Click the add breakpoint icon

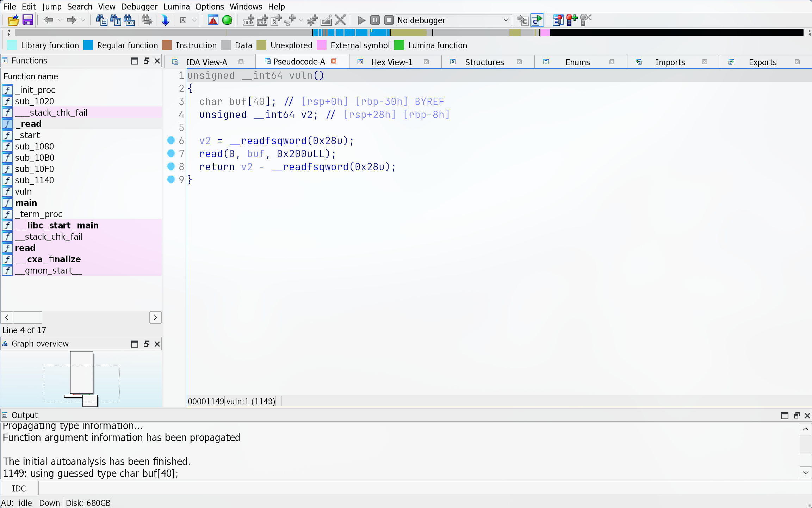[x=571, y=20]
